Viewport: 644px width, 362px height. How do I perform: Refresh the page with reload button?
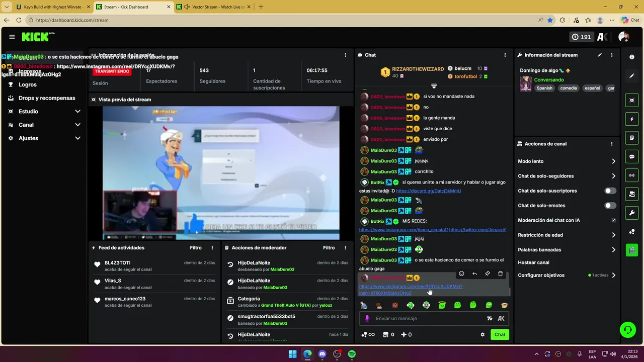19,20
